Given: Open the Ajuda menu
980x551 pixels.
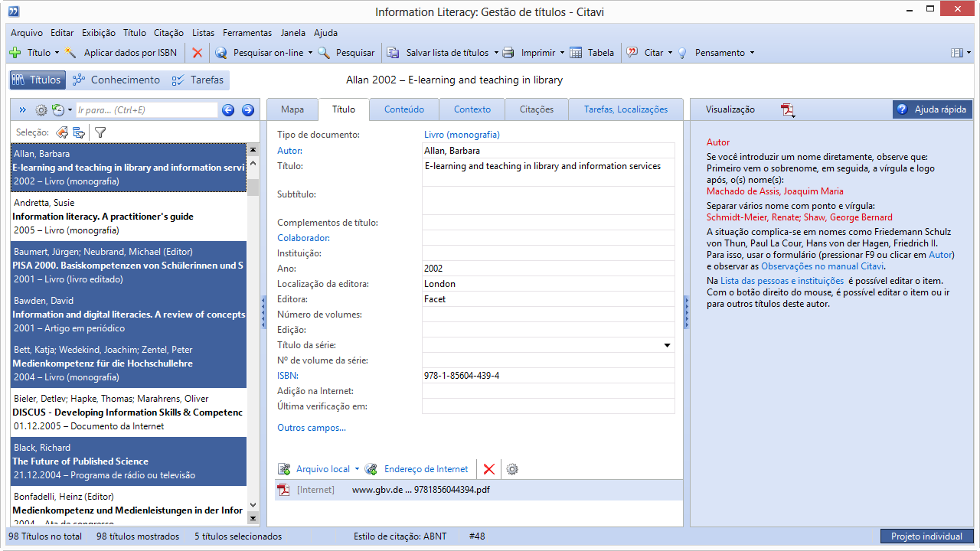Looking at the screenshot, I should pyautogui.click(x=325, y=33).
